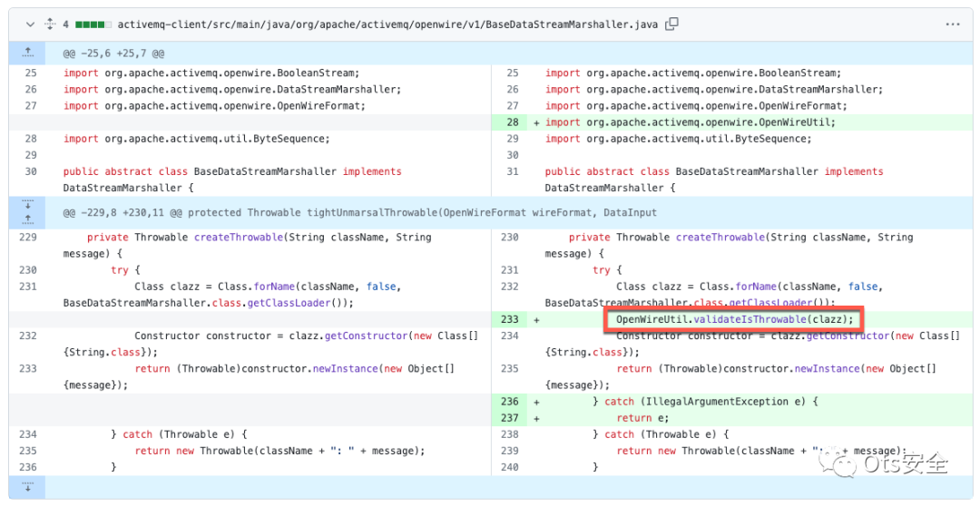Click the right 'catch (Throwable e)' line 238
This screenshot has width=980, height=506.
click(x=661, y=434)
